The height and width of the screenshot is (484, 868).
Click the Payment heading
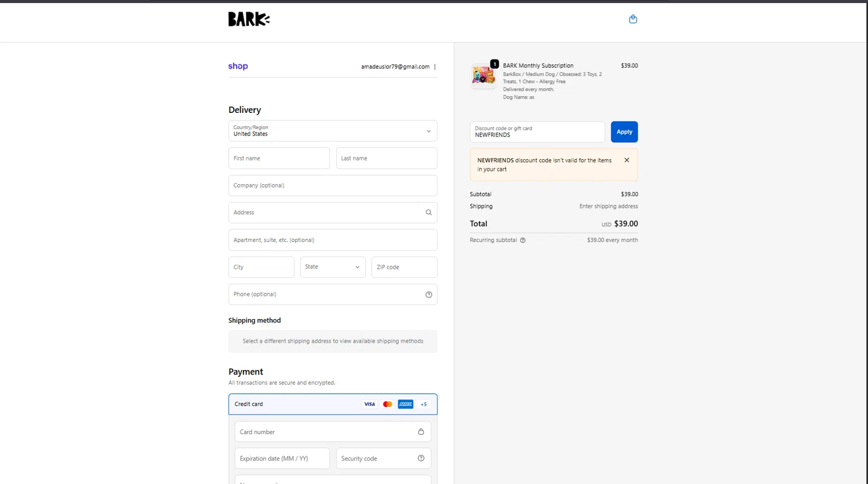246,372
